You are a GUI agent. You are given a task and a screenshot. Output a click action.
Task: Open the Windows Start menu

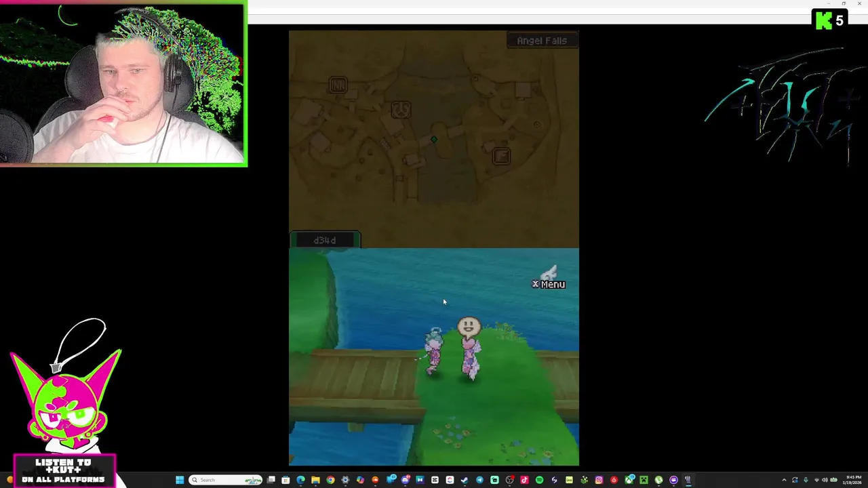(x=180, y=480)
